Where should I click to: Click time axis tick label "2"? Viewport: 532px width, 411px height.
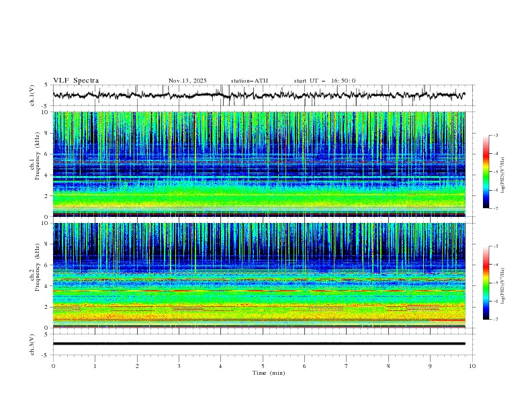pyautogui.click(x=137, y=366)
